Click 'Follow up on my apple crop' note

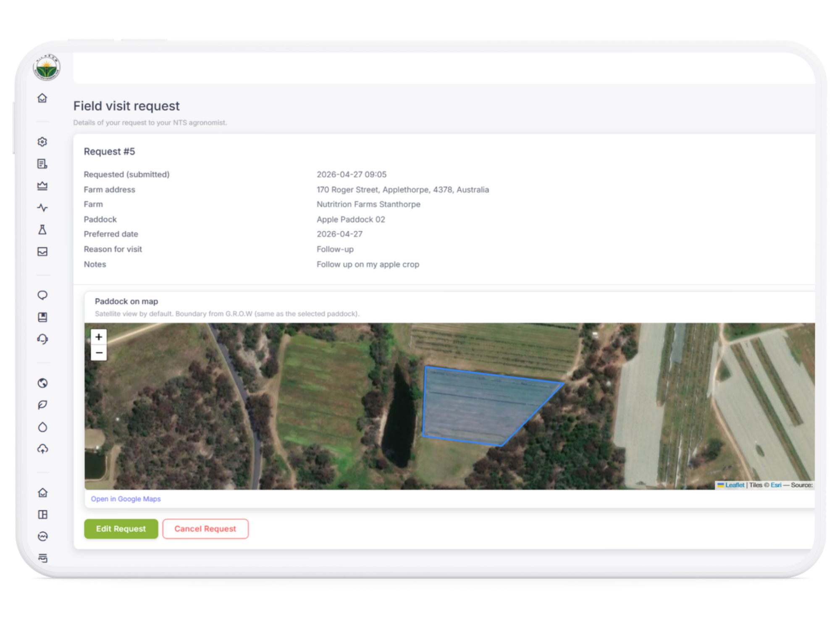coord(368,264)
